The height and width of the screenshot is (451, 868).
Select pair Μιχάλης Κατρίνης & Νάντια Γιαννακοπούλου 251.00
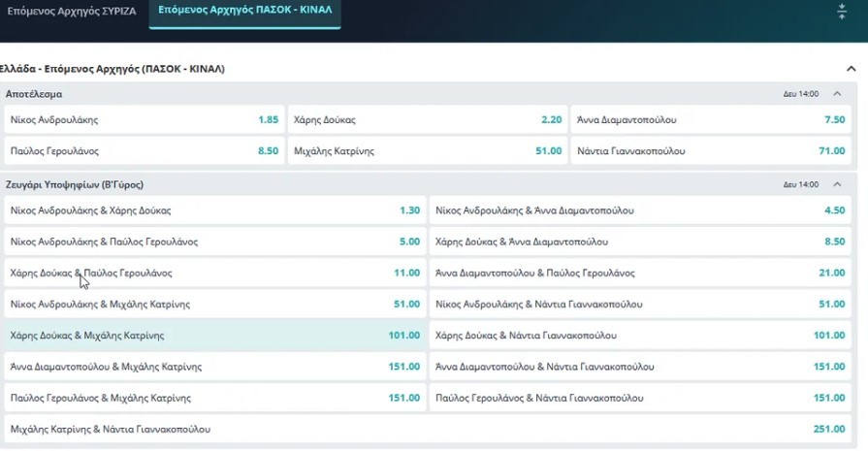[428, 430]
